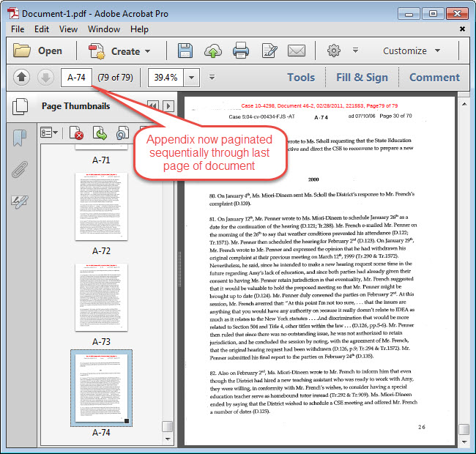476x454 pixels.
Task: Click the cloud upload icon
Action: [213, 51]
